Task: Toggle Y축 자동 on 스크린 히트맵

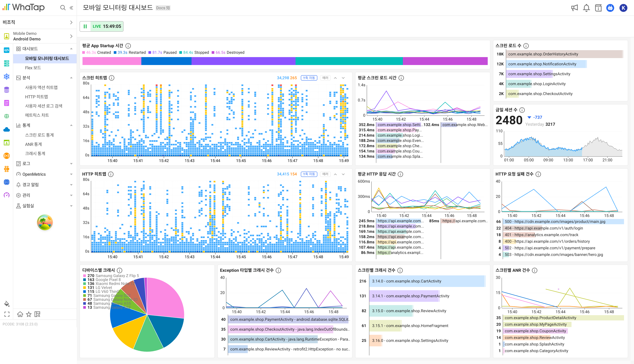Action: click(309, 78)
